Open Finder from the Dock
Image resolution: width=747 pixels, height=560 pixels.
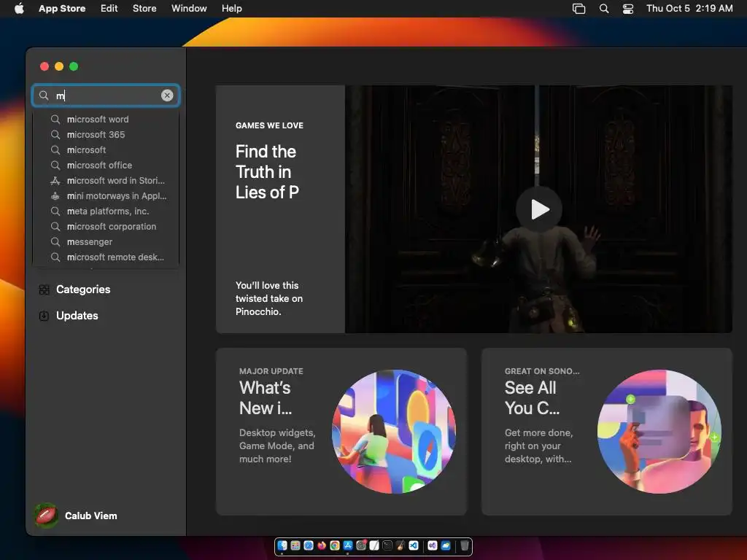(x=282, y=545)
